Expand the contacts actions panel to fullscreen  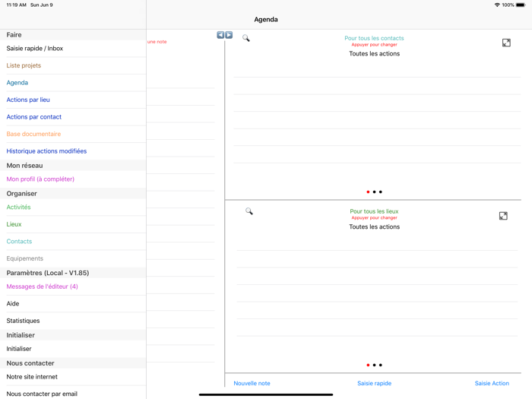click(506, 43)
